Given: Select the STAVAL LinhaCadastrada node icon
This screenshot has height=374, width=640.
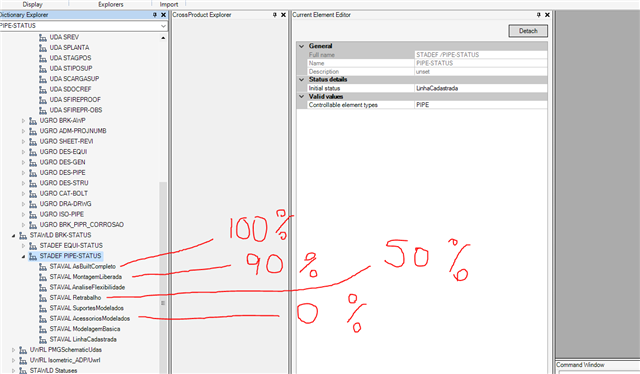Looking at the screenshot, I should click(x=43, y=339).
